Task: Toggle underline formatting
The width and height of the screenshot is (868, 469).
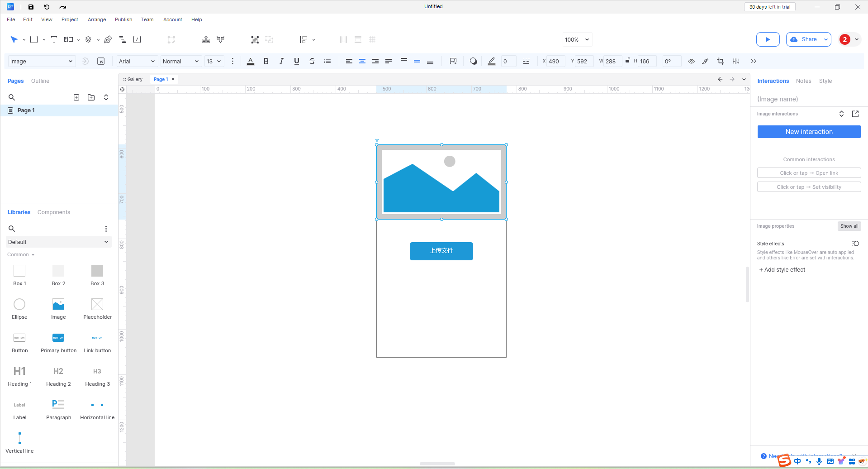Action: 297,61
